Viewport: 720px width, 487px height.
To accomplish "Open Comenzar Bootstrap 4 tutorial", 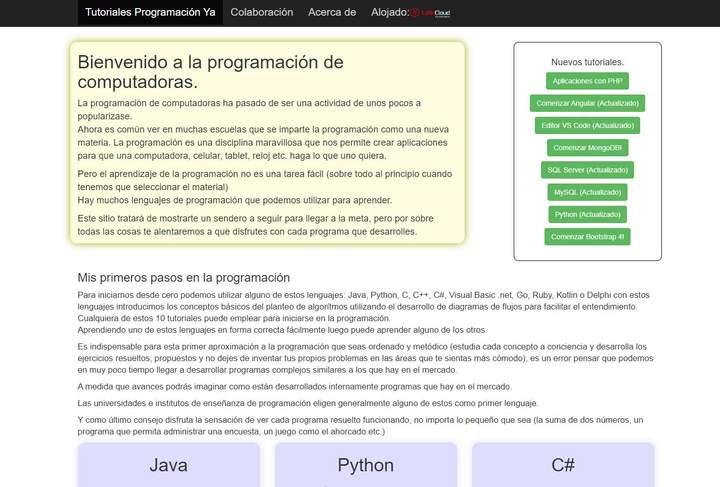I will (x=587, y=237).
